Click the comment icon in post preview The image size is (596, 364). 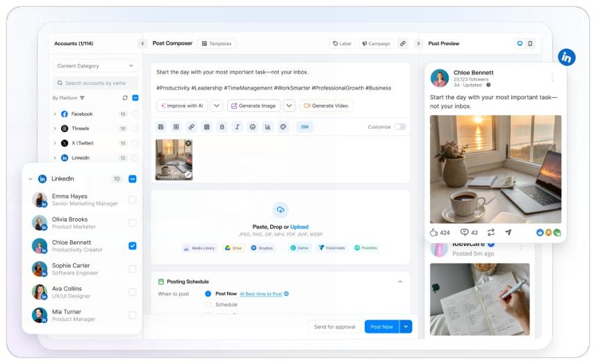tap(464, 232)
